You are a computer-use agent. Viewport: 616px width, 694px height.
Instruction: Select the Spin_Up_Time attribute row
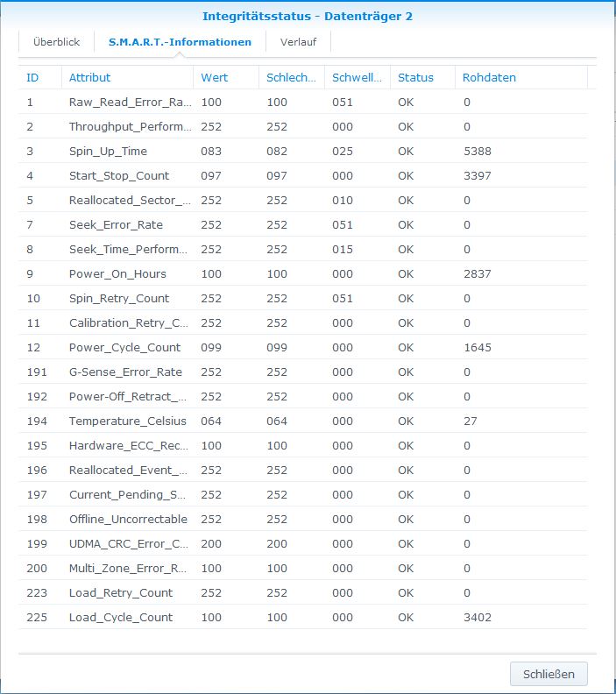(109, 152)
